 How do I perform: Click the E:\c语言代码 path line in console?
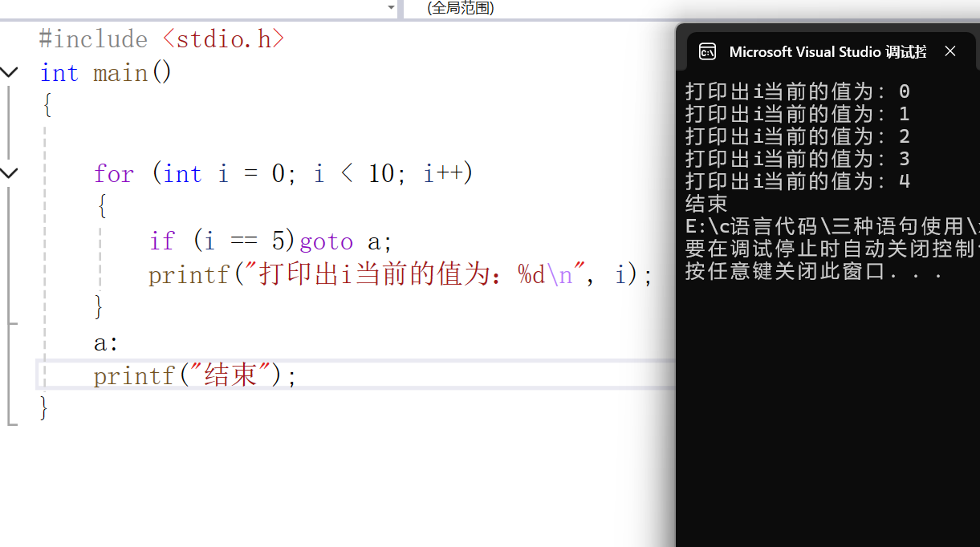(832, 226)
